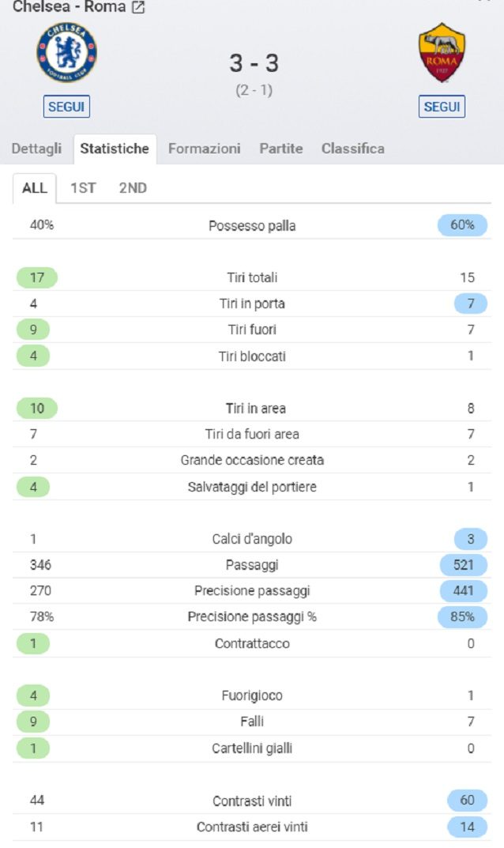Click the Chelsea - Roma match title

69,7
